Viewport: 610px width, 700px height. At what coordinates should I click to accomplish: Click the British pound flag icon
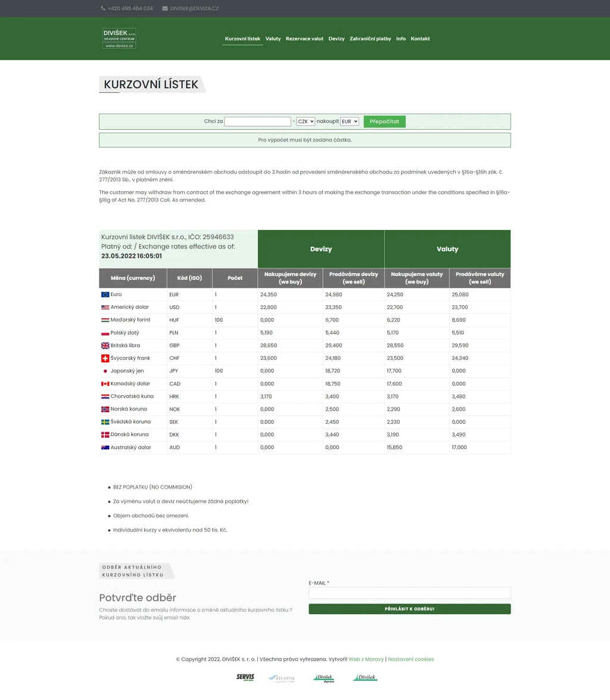[105, 346]
